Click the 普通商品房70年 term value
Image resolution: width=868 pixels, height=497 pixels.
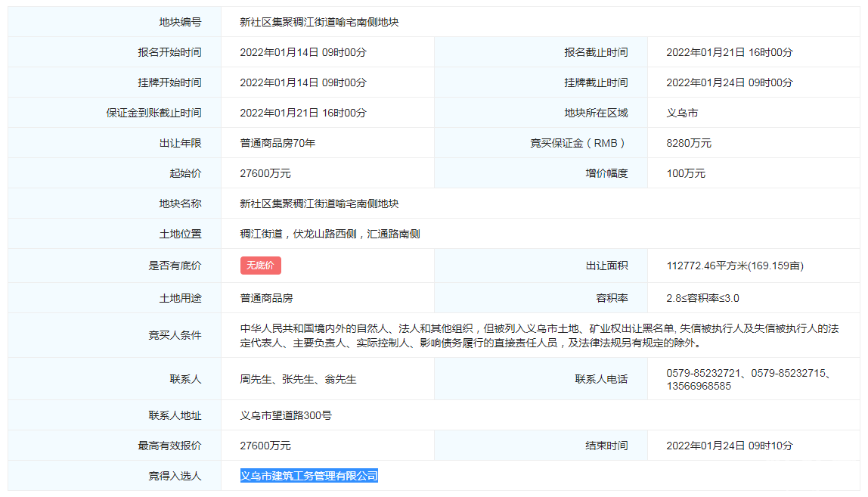point(277,143)
